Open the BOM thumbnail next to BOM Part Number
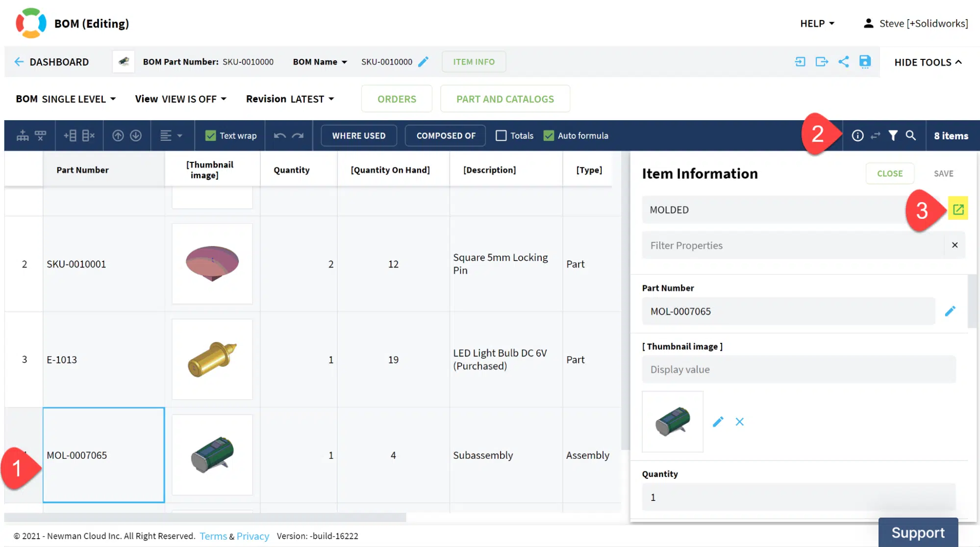 (x=124, y=62)
